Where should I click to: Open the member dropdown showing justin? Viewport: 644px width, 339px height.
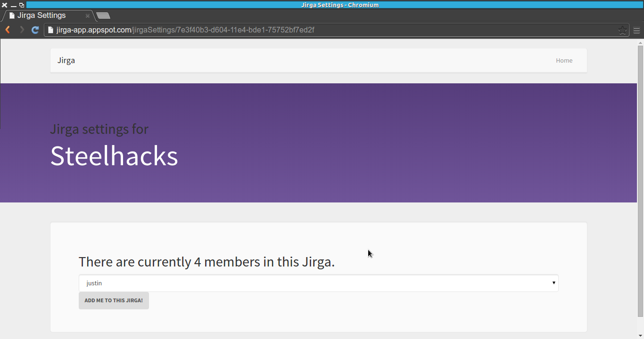[319, 283]
